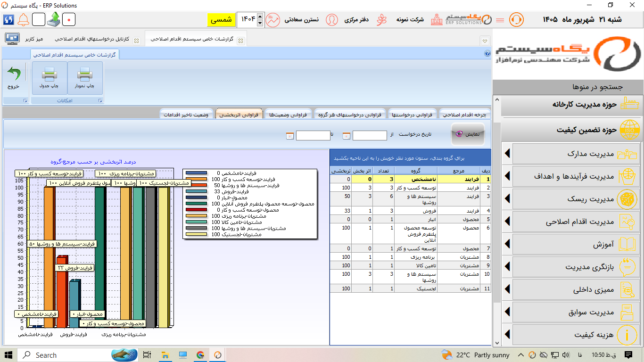Increase the year ۱۴۰۴ with up arrow
The width and height of the screenshot is (644, 362).
[261, 16]
